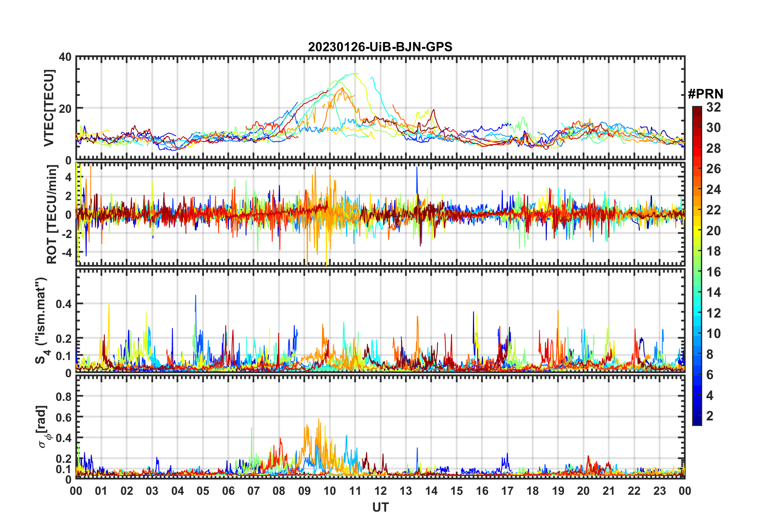761x532 pixels.
Task: Click the 12 hour tick on UT axis
Action: pyautogui.click(x=380, y=491)
